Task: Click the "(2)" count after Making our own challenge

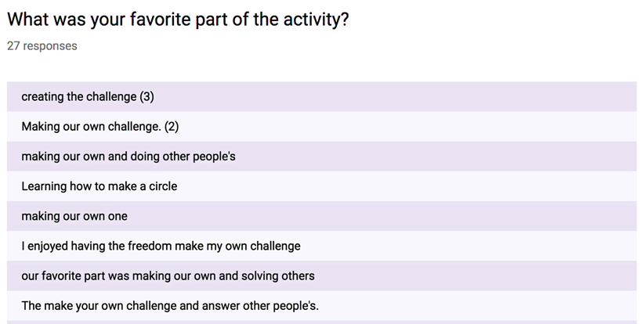Action: point(172,127)
